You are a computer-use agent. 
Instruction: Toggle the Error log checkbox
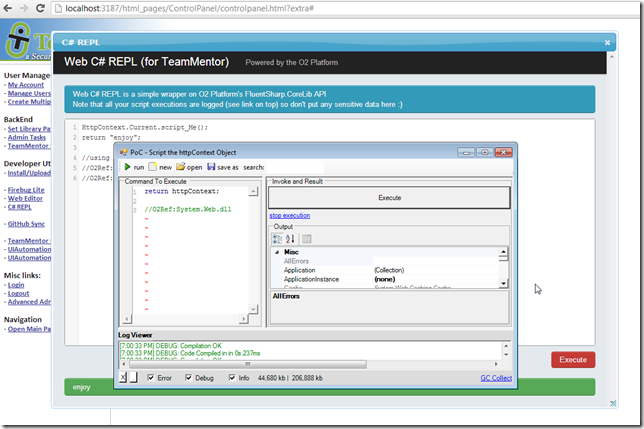pyautogui.click(x=151, y=377)
